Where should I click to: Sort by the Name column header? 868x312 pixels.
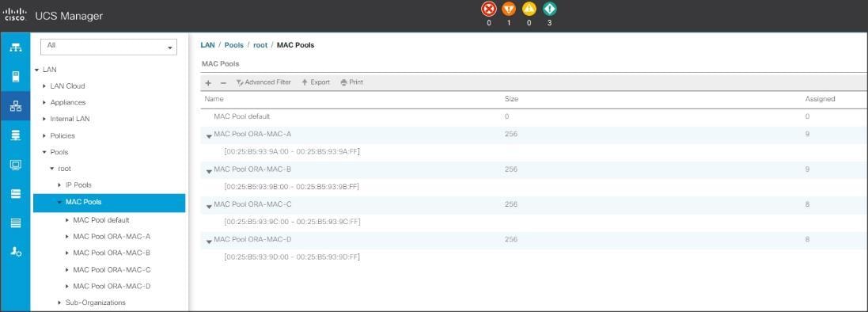(x=214, y=99)
